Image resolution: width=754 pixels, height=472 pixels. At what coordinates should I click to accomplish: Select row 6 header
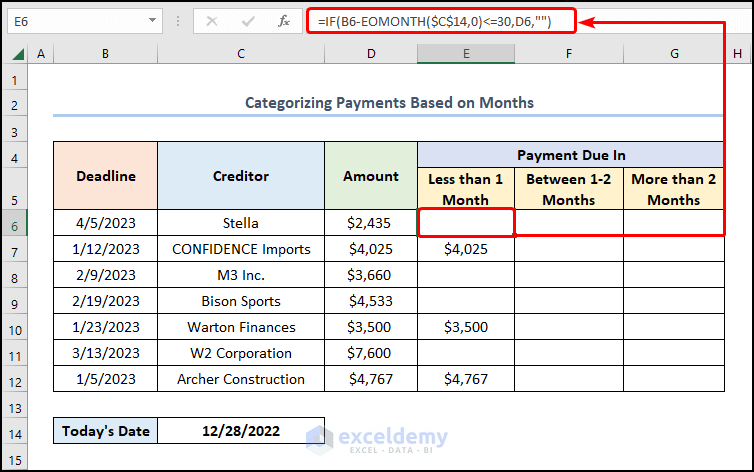[x=14, y=225]
